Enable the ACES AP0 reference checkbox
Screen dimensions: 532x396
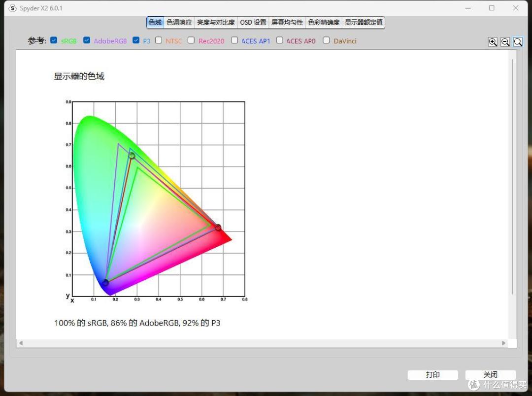[x=280, y=40]
